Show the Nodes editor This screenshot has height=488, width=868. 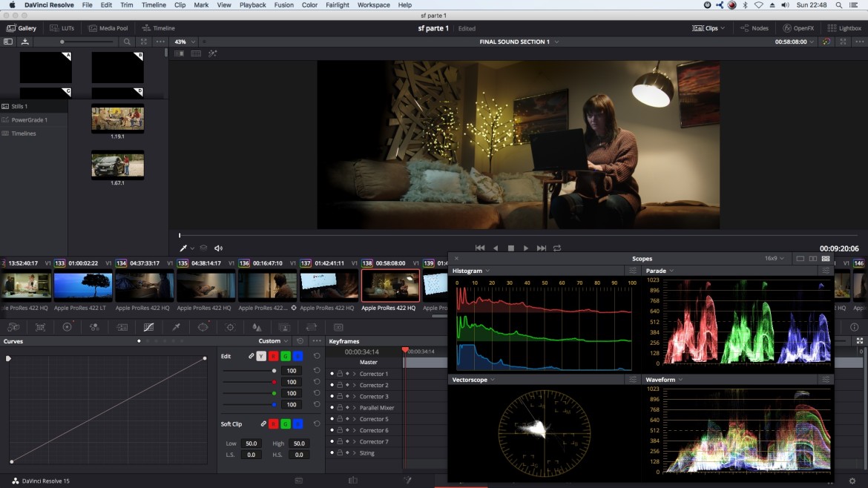(x=754, y=28)
